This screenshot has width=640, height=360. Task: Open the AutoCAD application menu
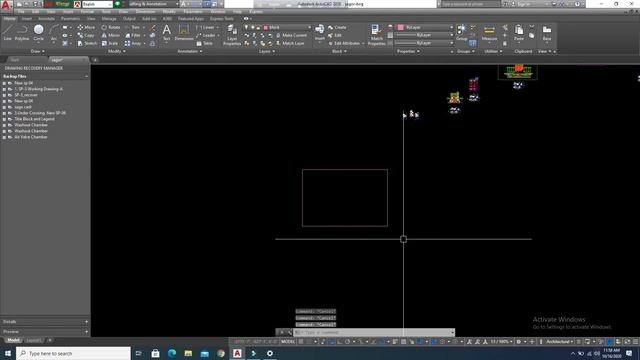[6, 5]
